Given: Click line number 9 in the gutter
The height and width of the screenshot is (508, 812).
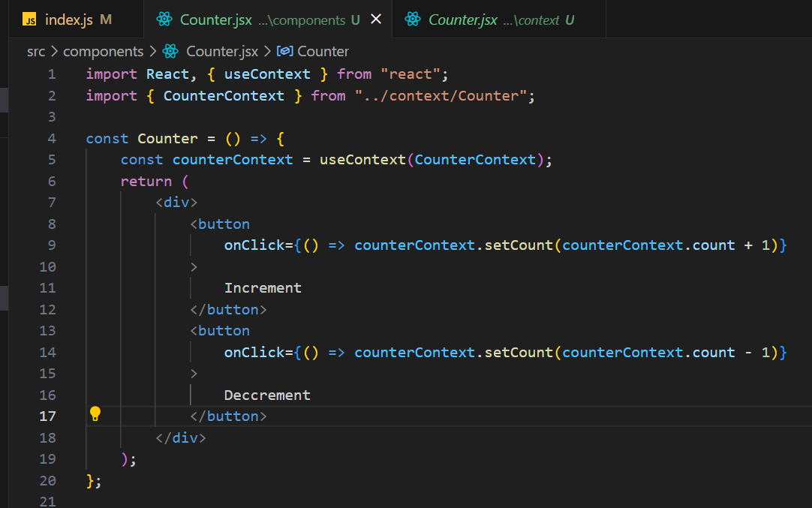Looking at the screenshot, I should coord(52,245).
